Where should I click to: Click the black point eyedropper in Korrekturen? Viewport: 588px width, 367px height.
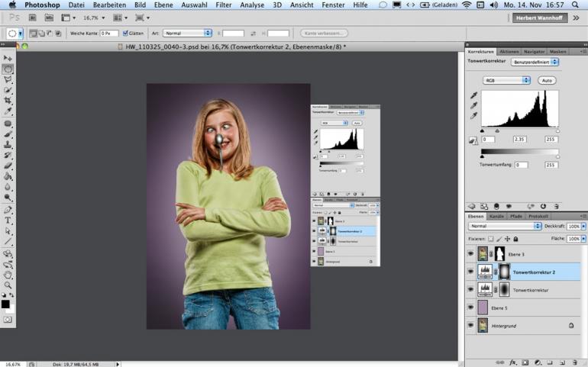[474, 95]
